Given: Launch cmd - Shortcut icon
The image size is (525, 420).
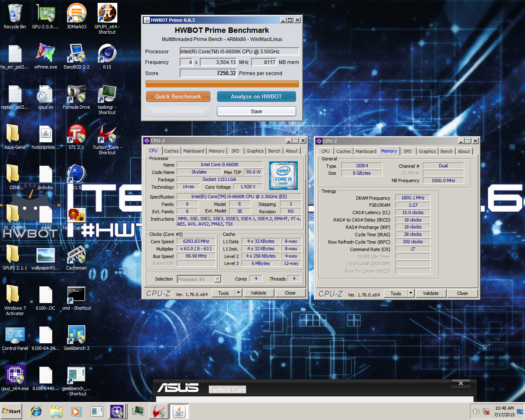Looking at the screenshot, I should click(77, 298).
